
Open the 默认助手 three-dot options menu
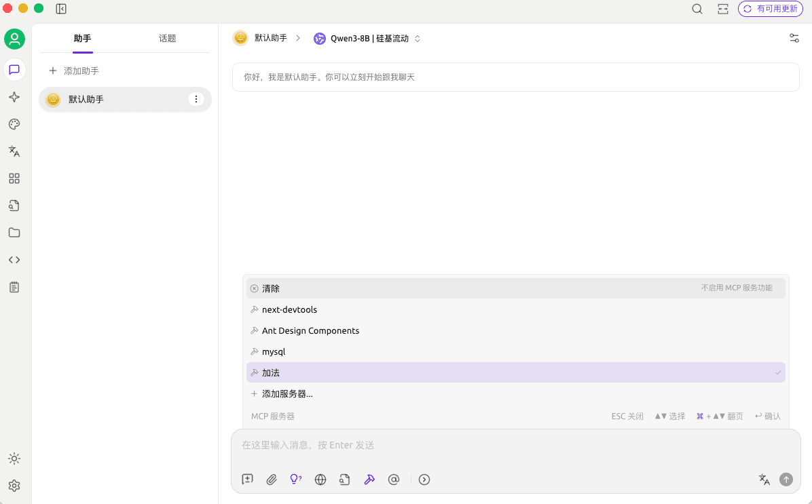coord(196,99)
